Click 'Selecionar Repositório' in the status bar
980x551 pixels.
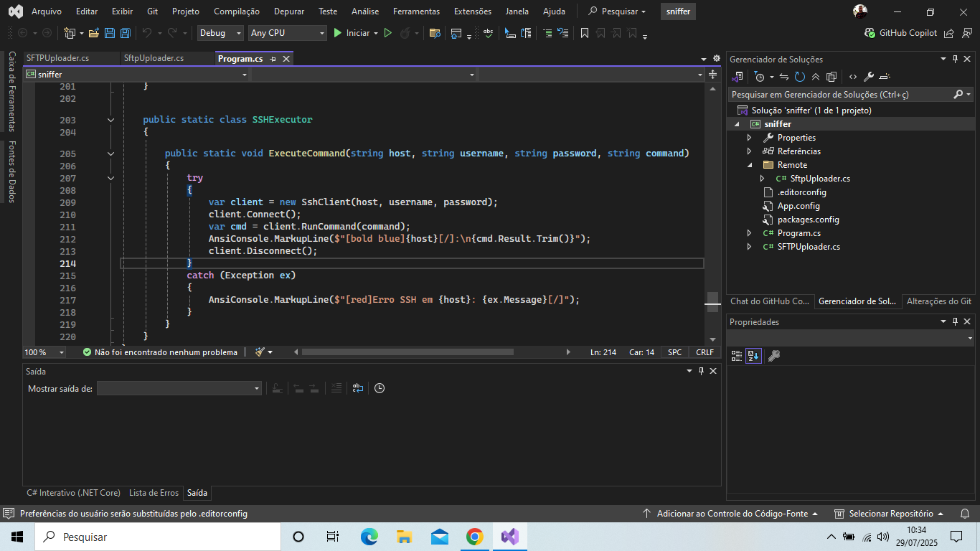click(890, 514)
